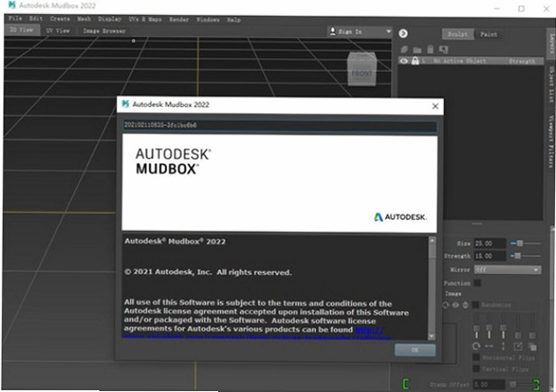Switch to the 3D View tab
Image resolution: width=556 pixels, height=392 pixels.
coord(22,30)
